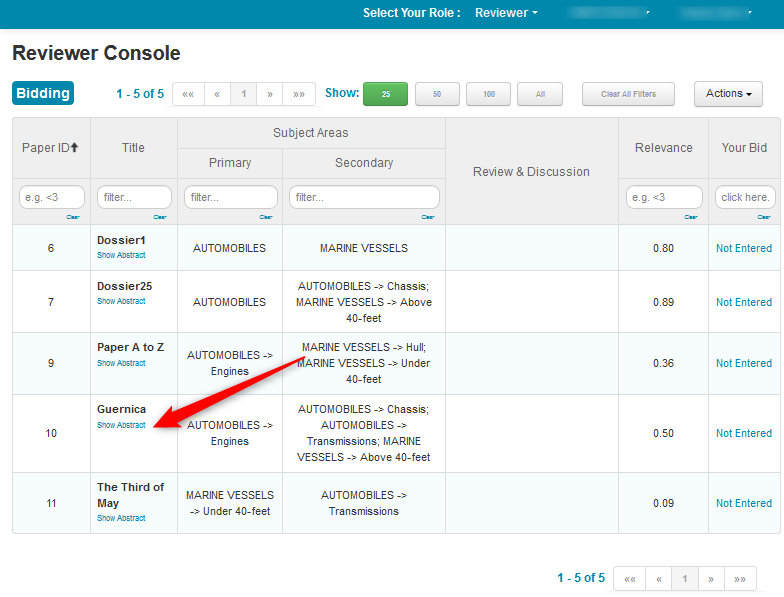Go to first page in top pagination

(x=188, y=94)
